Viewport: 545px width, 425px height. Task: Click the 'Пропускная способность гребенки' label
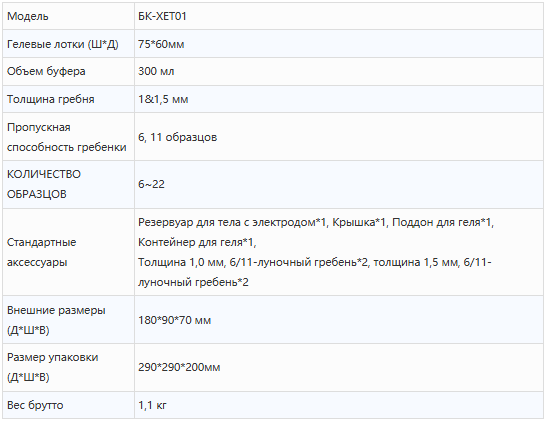[67, 137]
